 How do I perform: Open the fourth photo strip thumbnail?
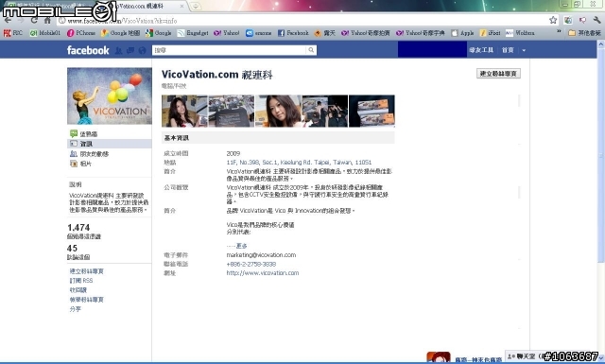pyautogui.click(x=325, y=112)
